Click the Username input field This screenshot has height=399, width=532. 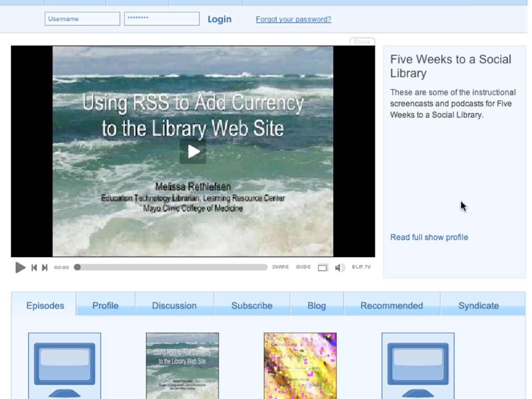82,19
